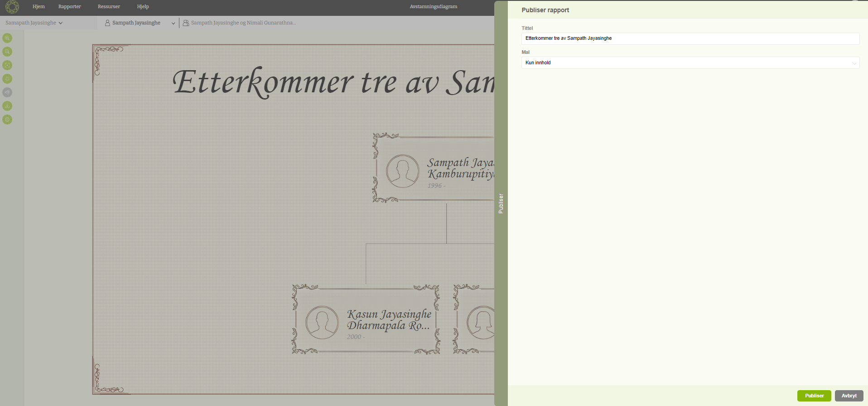Click the zoom out icon
The height and width of the screenshot is (406, 868).
tap(7, 52)
